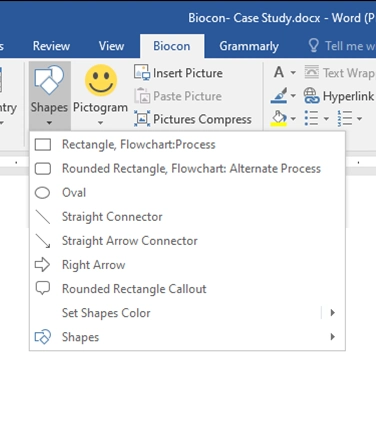The image size is (376, 440).
Task: Click the rounded rectangle icon in menu
Action: pos(43,169)
